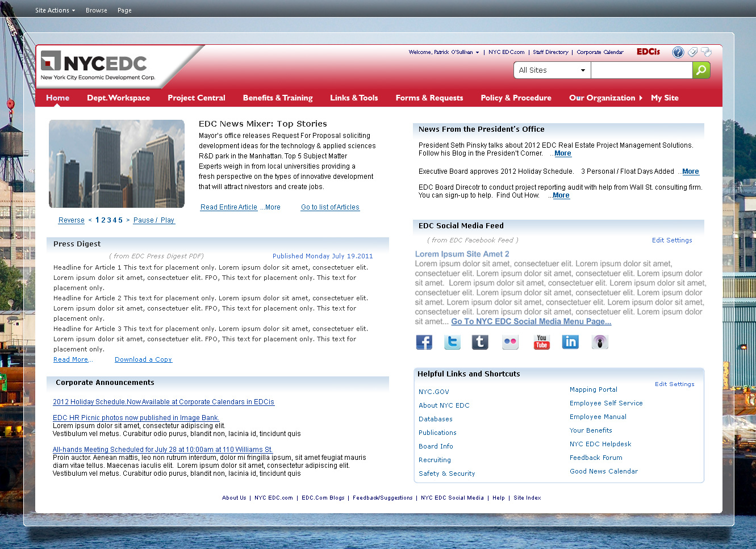
Task: Click the Corporate Calendar header link
Action: coord(600,52)
